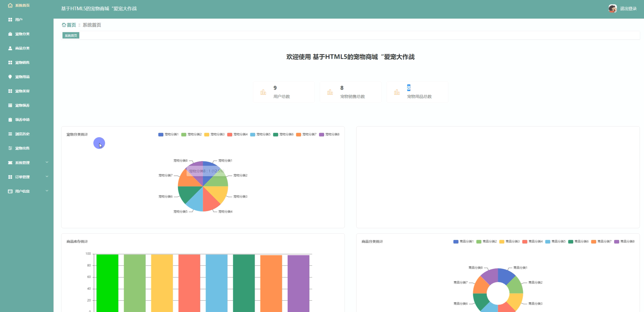Click the 商品分类5 legend entry
Viewport: 644px width, 312px height.
click(x=555, y=242)
